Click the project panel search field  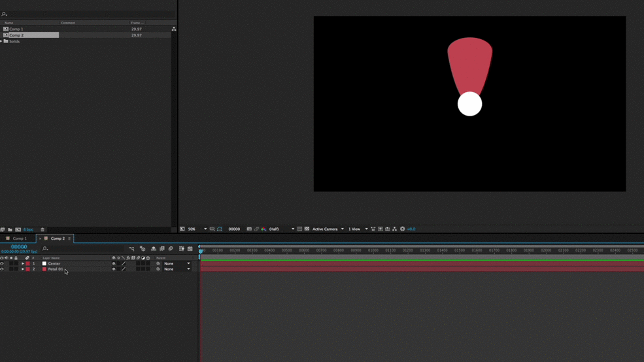pyautogui.click(x=88, y=14)
